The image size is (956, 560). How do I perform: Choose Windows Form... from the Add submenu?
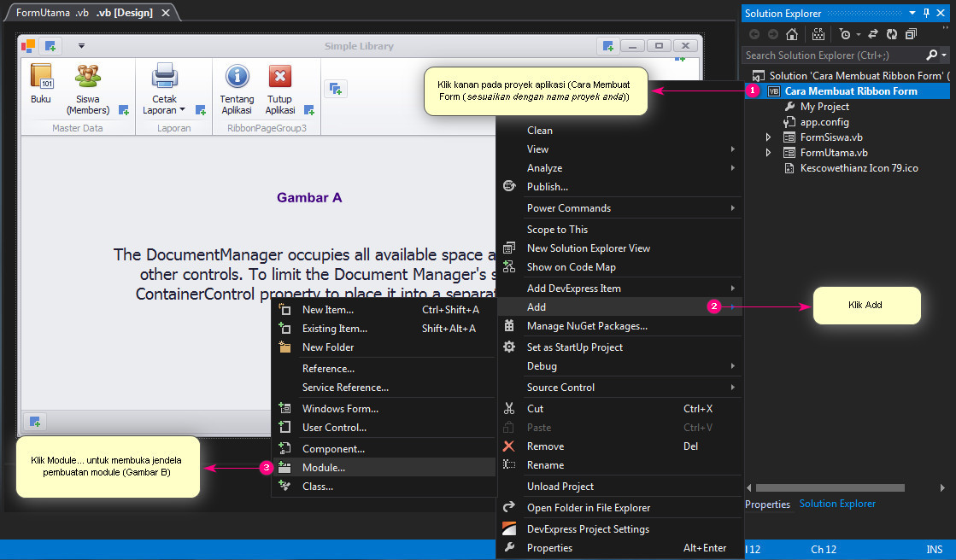384,408
